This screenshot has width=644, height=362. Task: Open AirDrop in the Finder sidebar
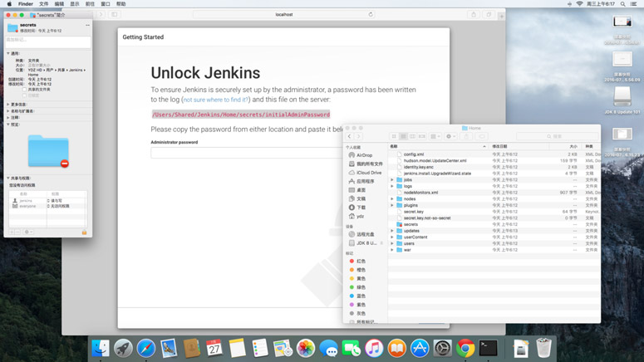click(363, 155)
